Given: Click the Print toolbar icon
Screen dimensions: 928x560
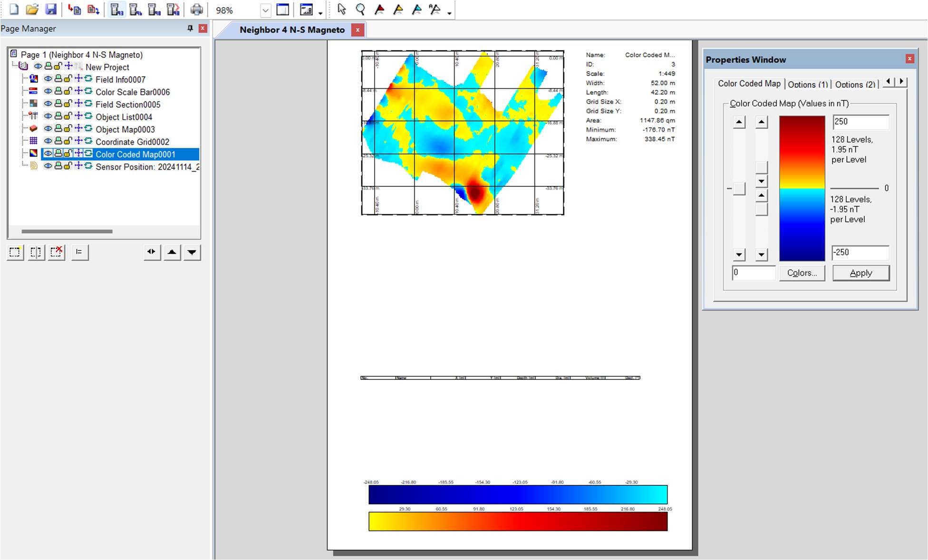Looking at the screenshot, I should pyautogui.click(x=196, y=9).
